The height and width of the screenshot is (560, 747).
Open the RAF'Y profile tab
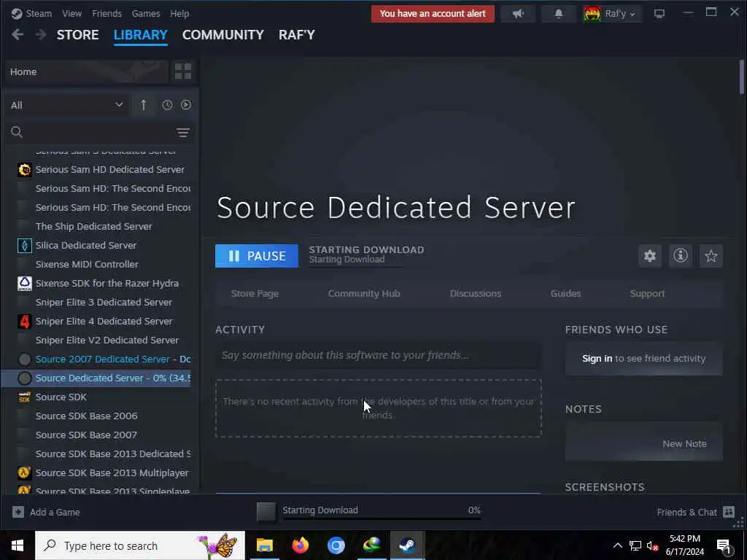(297, 35)
